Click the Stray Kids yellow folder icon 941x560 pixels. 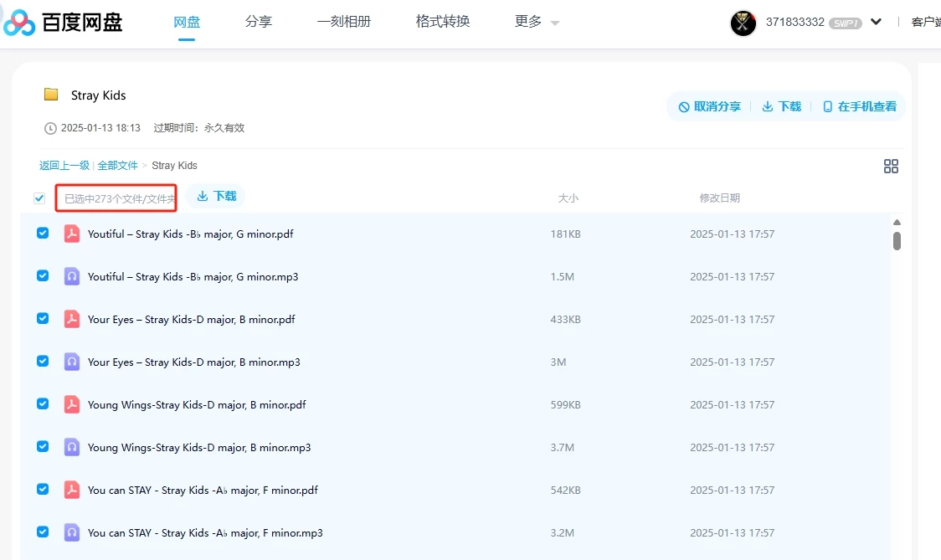coord(51,95)
